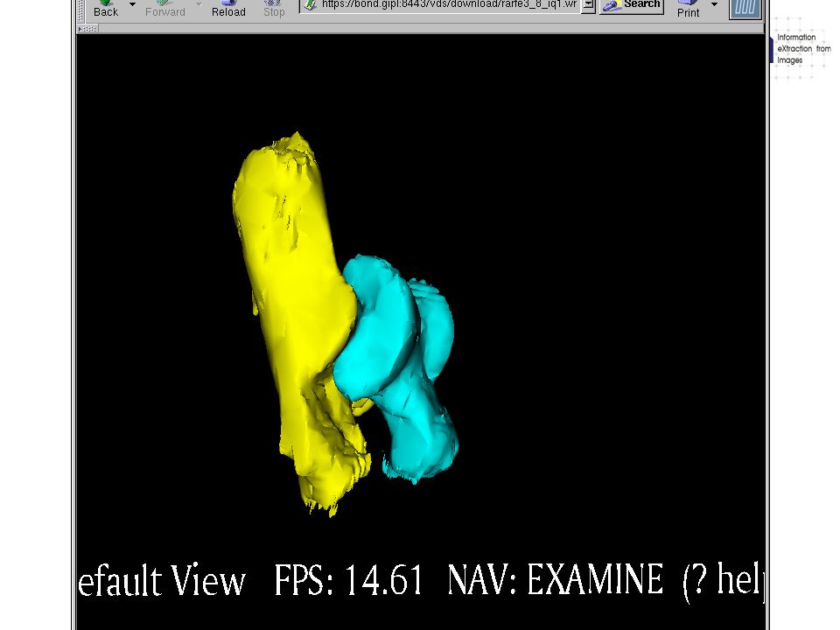This screenshot has width=840, height=630.
Task: Click the 'NAV: EXAMINE' mode text
Action: pos(556,579)
